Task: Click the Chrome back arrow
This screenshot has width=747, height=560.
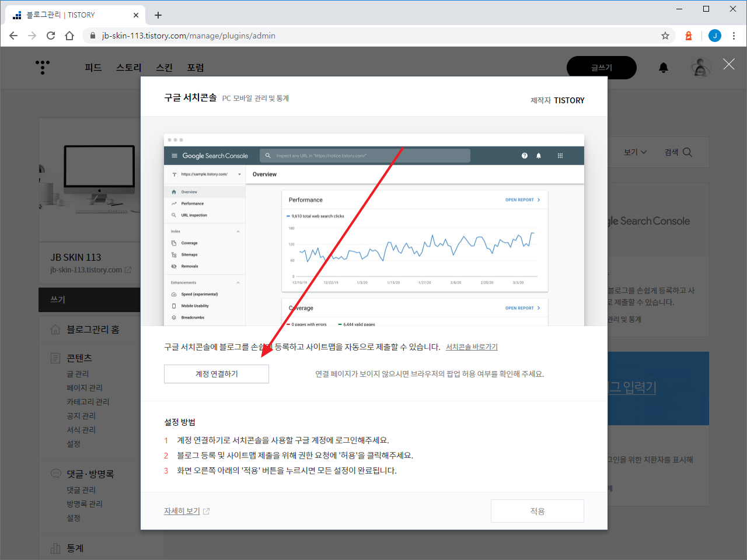Action: (x=13, y=36)
